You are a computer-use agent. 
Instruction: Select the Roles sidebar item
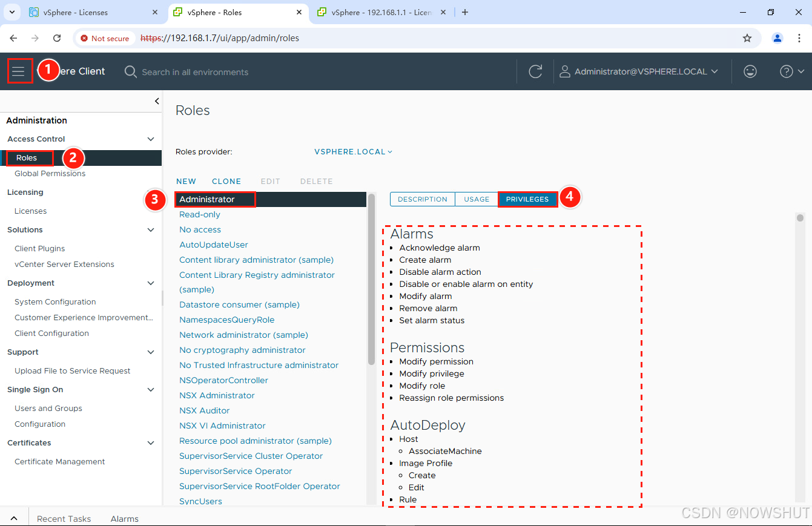tap(81, 158)
